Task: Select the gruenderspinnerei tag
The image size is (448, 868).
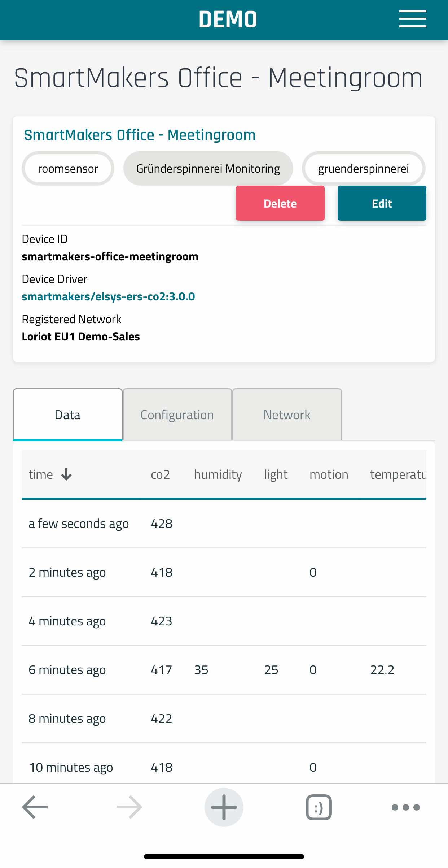Action: (x=363, y=169)
